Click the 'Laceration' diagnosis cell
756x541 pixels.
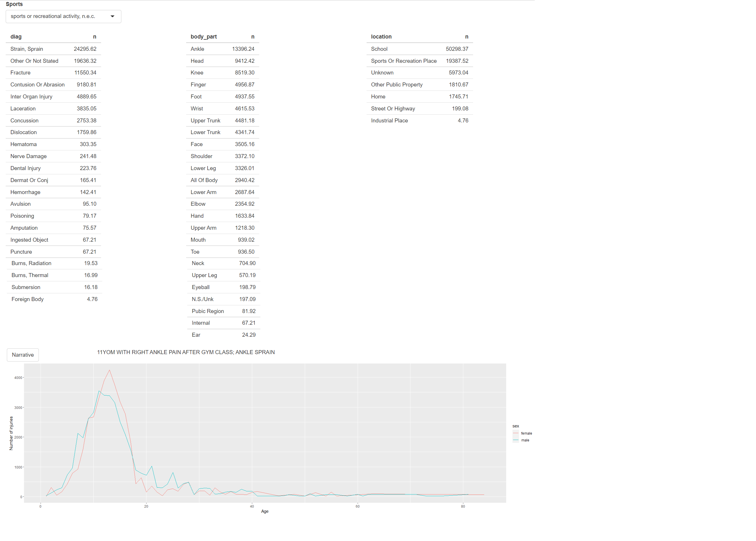(x=23, y=109)
